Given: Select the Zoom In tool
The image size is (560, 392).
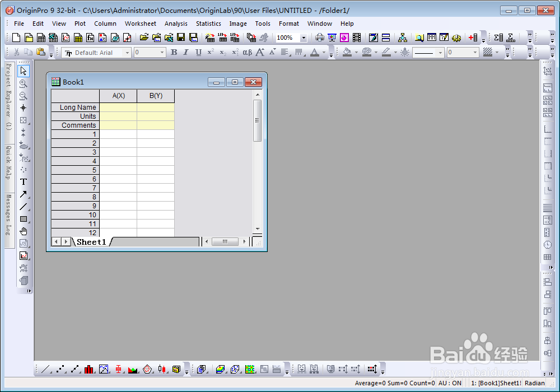Looking at the screenshot, I should click(23, 83).
